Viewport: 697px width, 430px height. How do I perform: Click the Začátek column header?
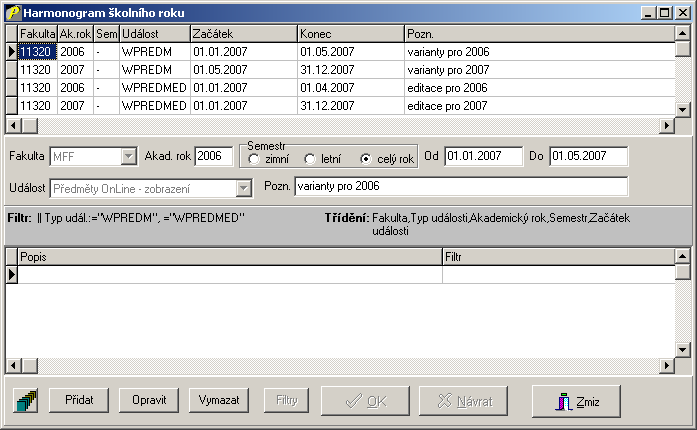[x=242, y=34]
